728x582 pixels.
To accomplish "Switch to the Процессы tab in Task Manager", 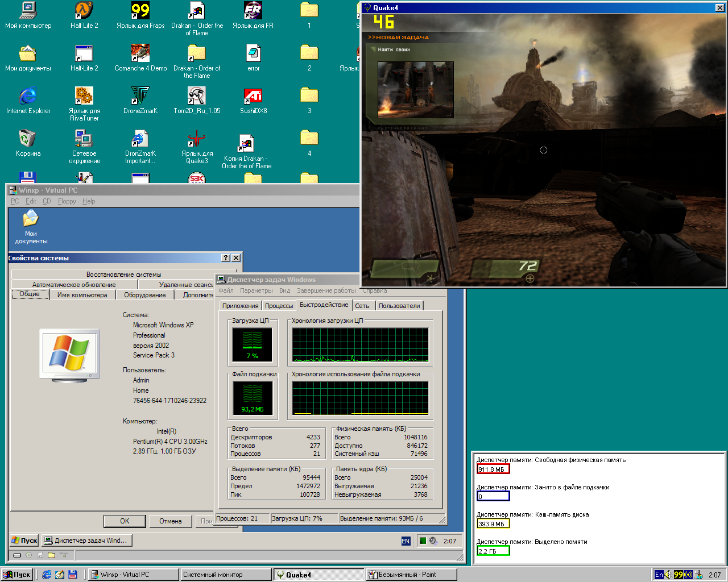I will [x=279, y=306].
